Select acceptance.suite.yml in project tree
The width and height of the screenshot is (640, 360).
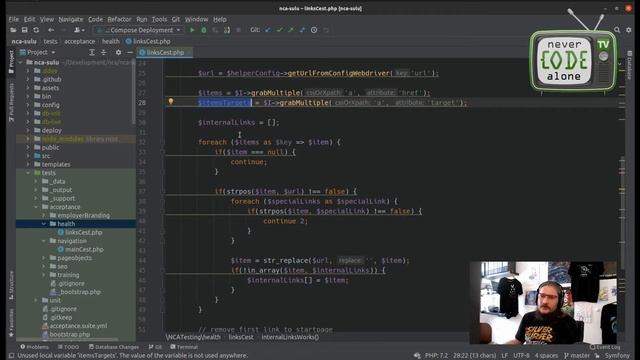pos(78,326)
